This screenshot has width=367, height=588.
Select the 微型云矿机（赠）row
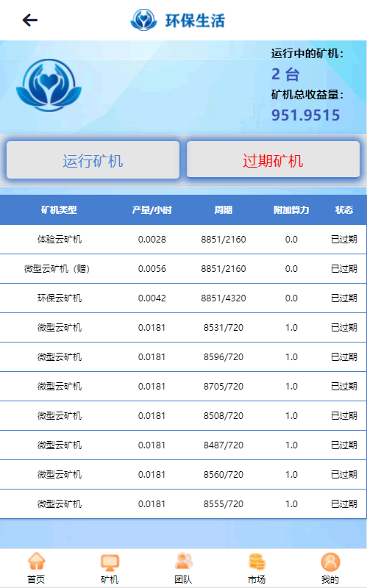pyautogui.click(x=183, y=269)
